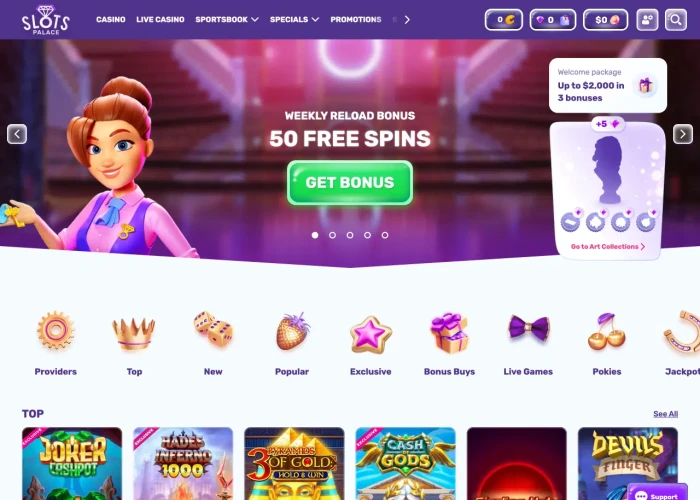Open the Promotions menu item
The image size is (700, 500).
pyautogui.click(x=356, y=20)
